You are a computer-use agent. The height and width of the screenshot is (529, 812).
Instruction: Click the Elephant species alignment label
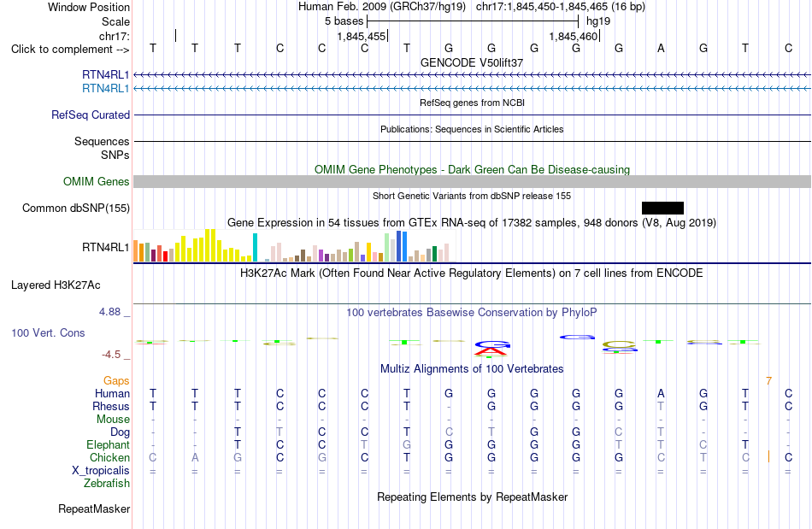coord(109,444)
